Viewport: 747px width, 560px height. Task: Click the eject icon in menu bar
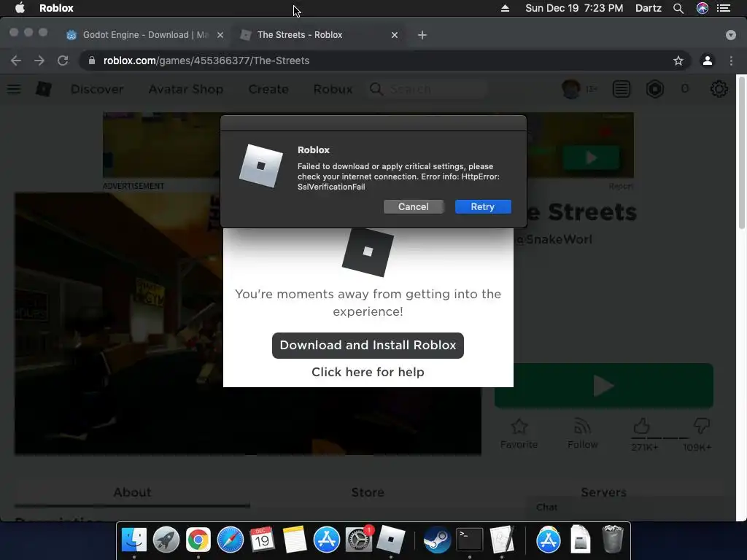[505, 8]
